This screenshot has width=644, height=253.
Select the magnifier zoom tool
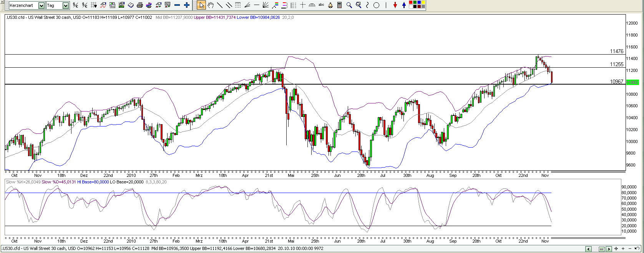(x=349, y=5)
